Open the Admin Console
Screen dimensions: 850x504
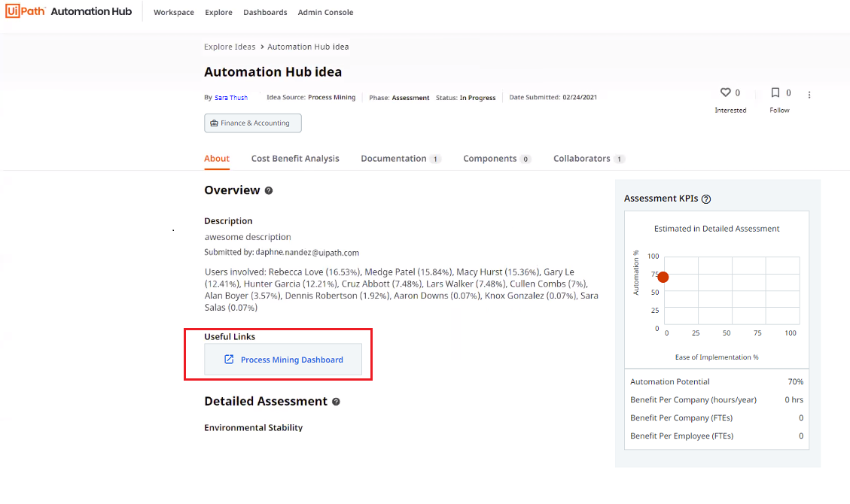[x=325, y=12]
